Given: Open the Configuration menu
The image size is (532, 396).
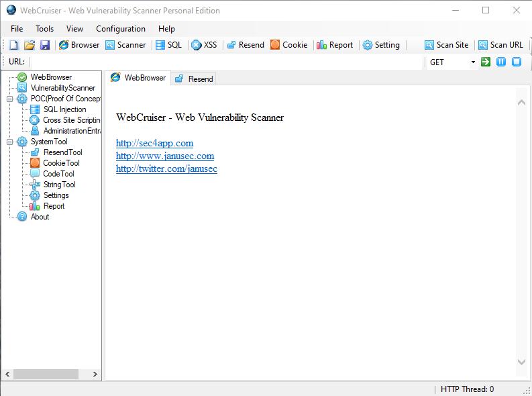Looking at the screenshot, I should coord(121,29).
